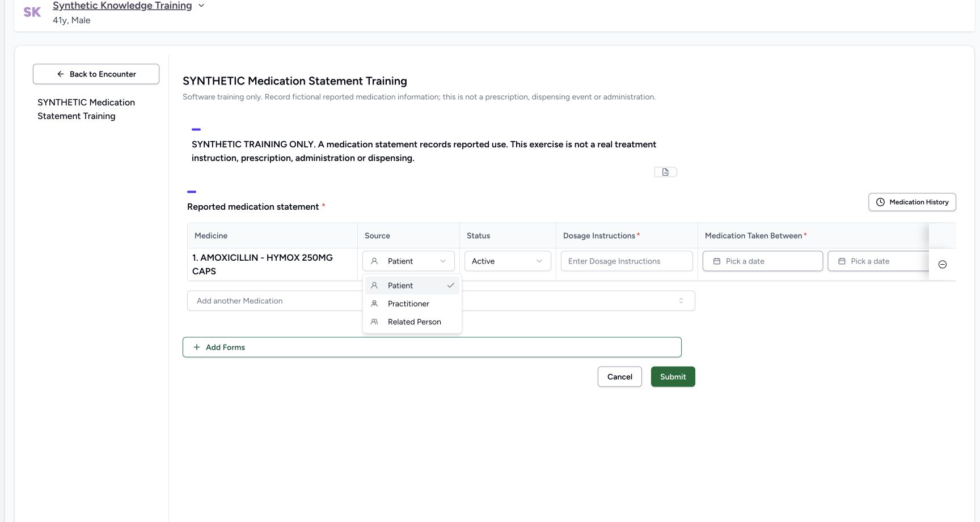This screenshot has height=522, width=980.
Task: Click the Add Forms button
Action: (432, 347)
